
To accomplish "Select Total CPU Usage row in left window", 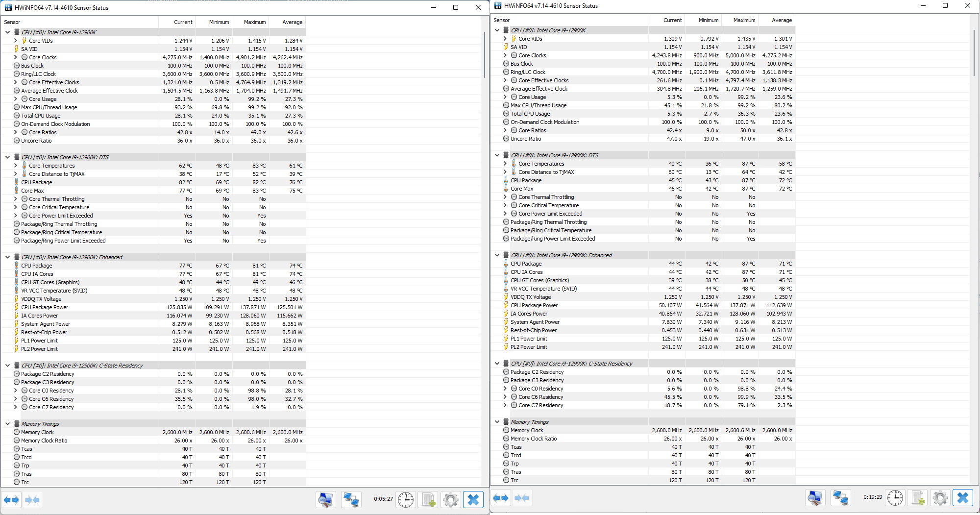I will point(153,116).
